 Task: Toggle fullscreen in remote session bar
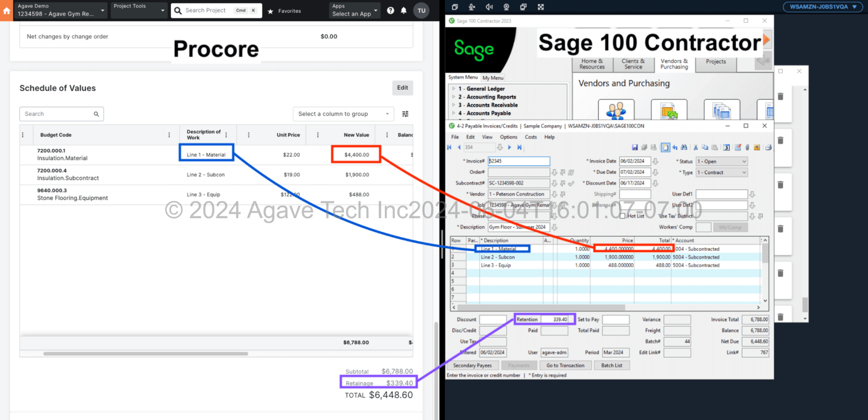[x=541, y=7]
